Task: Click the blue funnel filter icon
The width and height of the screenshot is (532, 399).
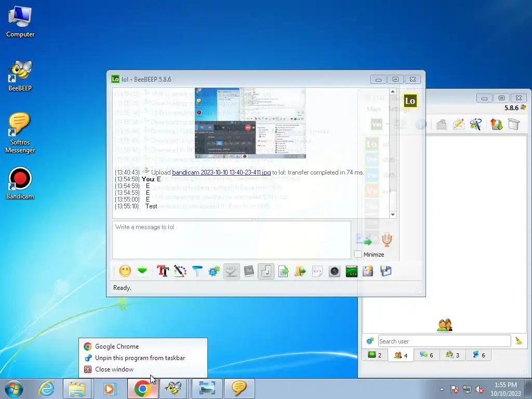Action: tap(197, 271)
